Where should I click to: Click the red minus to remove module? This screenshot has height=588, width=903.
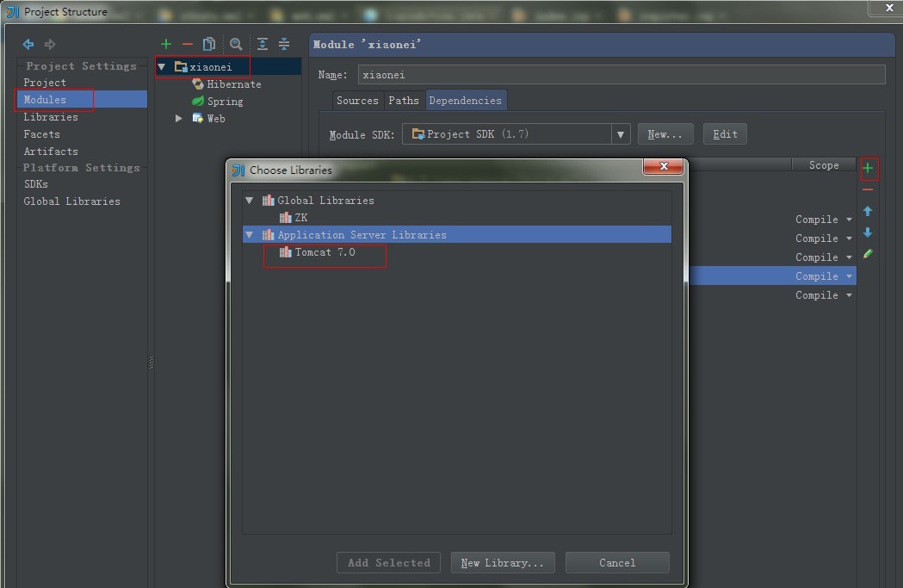coord(186,44)
